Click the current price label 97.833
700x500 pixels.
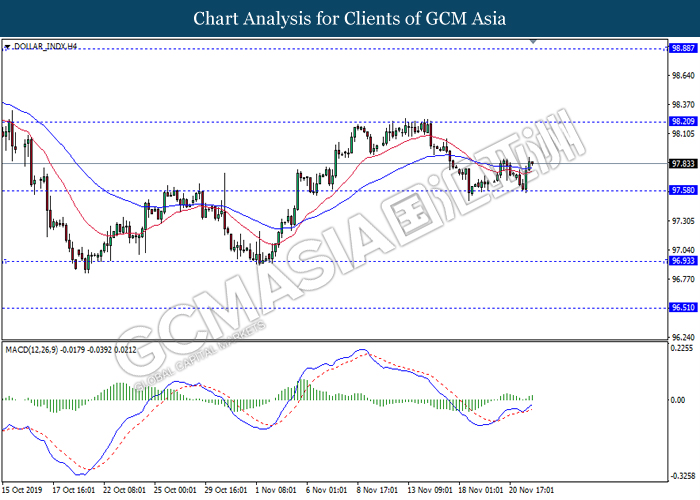pos(683,164)
